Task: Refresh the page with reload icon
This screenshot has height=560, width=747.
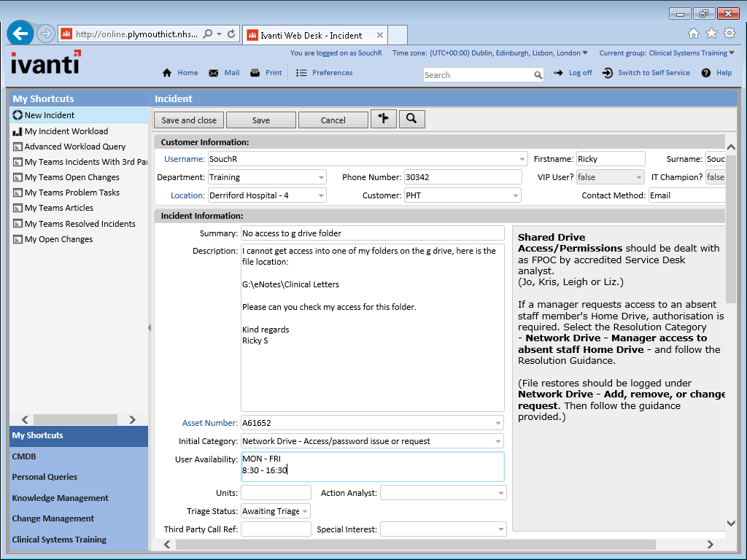Action: click(x=231, y=34)
